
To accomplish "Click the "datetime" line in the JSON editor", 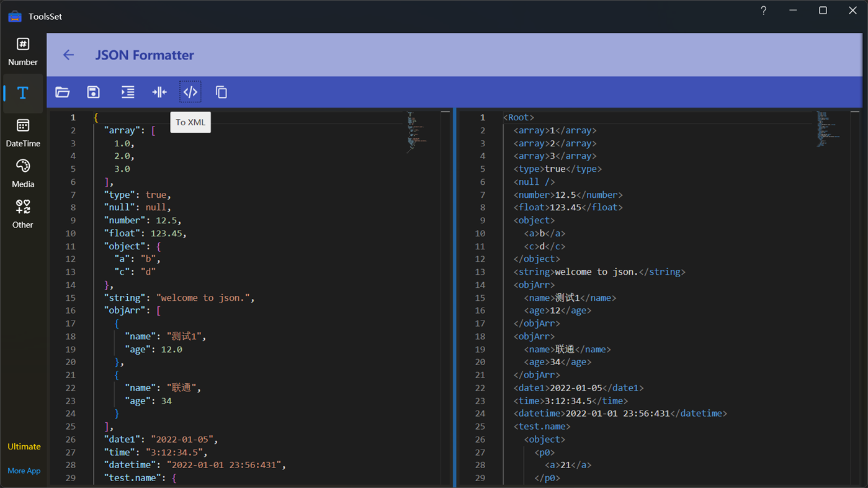I will [195, 465].
